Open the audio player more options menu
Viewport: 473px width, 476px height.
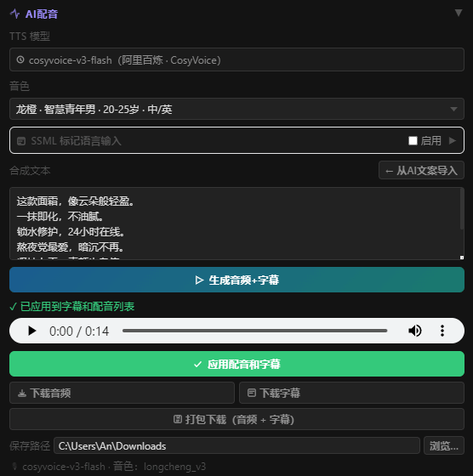coord(442,331)
